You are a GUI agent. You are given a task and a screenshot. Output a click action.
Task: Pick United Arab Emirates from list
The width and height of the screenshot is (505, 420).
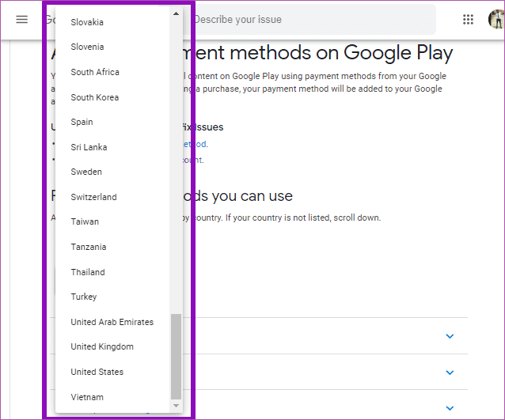(x=112, y=322)
